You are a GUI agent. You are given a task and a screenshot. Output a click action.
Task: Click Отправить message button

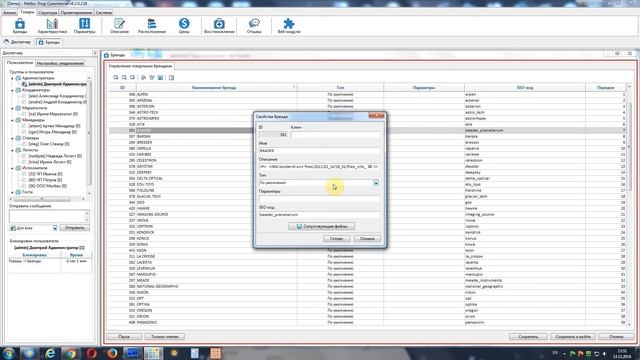[74, 228]
